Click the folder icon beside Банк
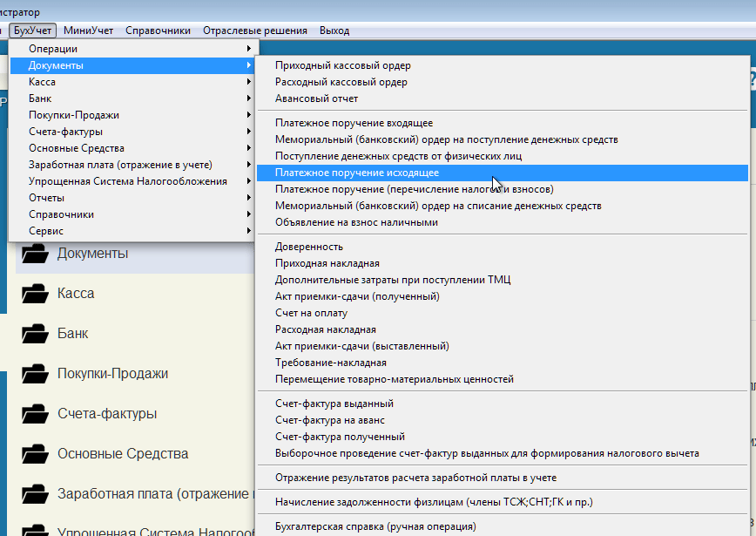756x536 pixels. point(35,334)
